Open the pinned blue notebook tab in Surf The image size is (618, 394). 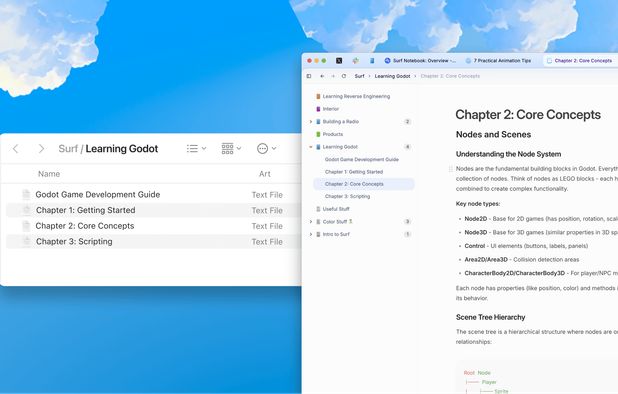(372, 61)
